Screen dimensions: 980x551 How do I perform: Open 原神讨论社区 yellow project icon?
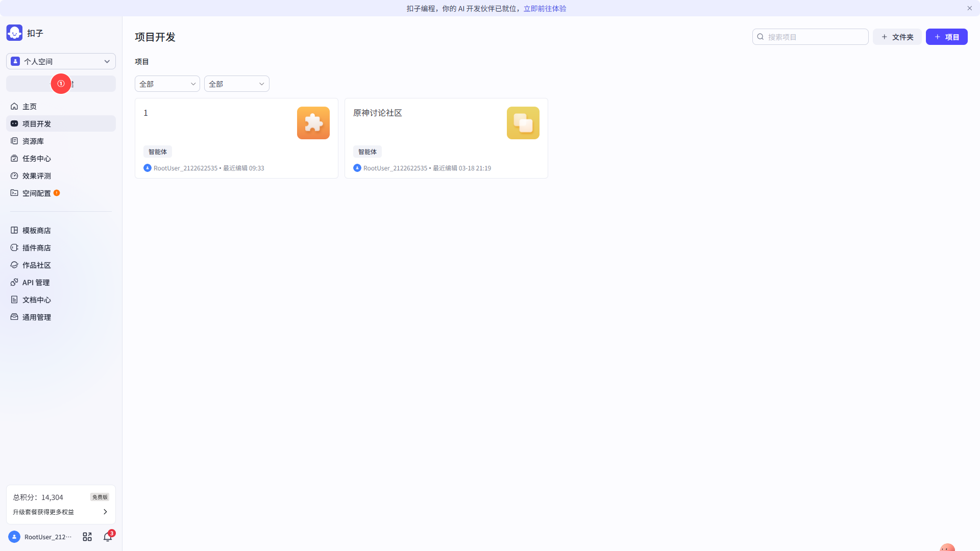[x=523, y=123]
